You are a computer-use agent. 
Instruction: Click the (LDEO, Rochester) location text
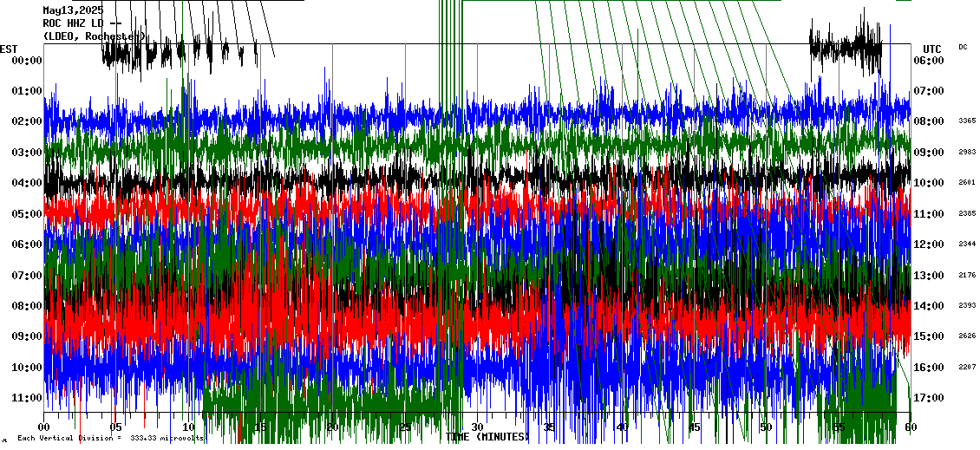pos(94,36)
